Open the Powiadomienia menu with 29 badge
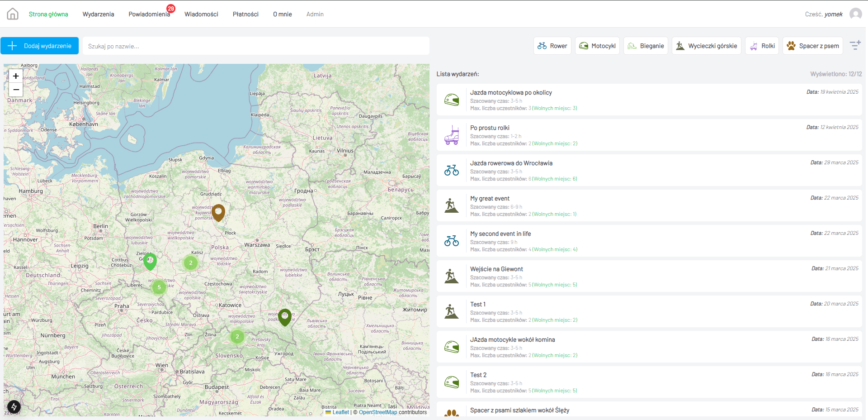The width and height of the screenshot is (868, 420). [x=149, y=14]
